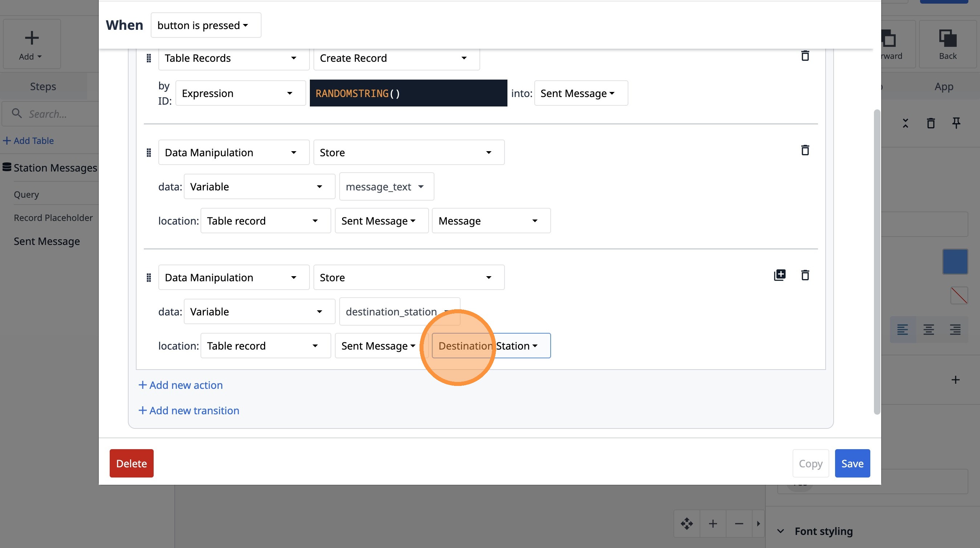Delete the Create Record action
The width and height of the screenshot is (980, 548).
click(805, 56)
